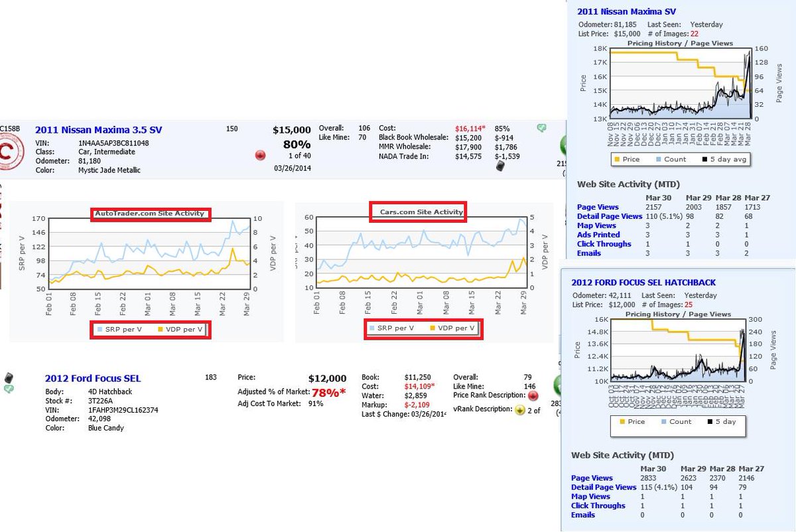The image size is (796, 532).
Task: Open the 2012 Ford Focus SEL listing
Action: [93, 379]
